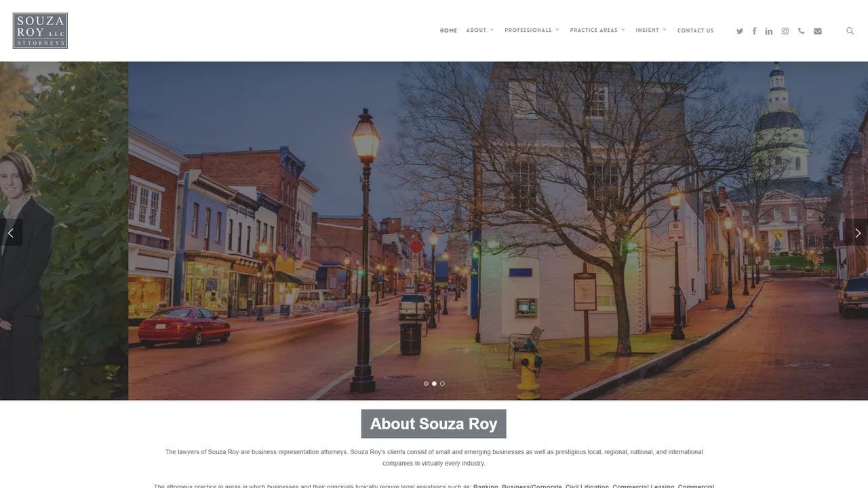Click the Annapolis street slide image

[x=498, y=230]
